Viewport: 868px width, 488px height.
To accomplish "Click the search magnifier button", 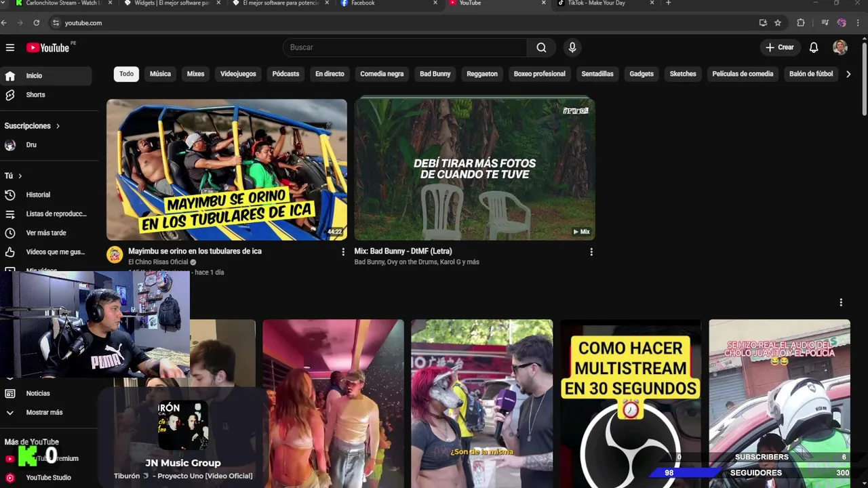I will (541, 47).
